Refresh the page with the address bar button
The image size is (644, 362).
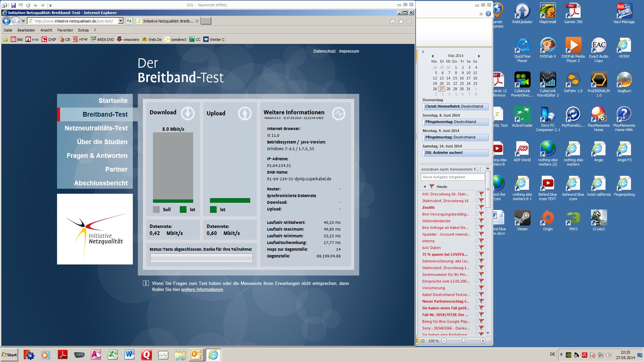click(129, 21)
